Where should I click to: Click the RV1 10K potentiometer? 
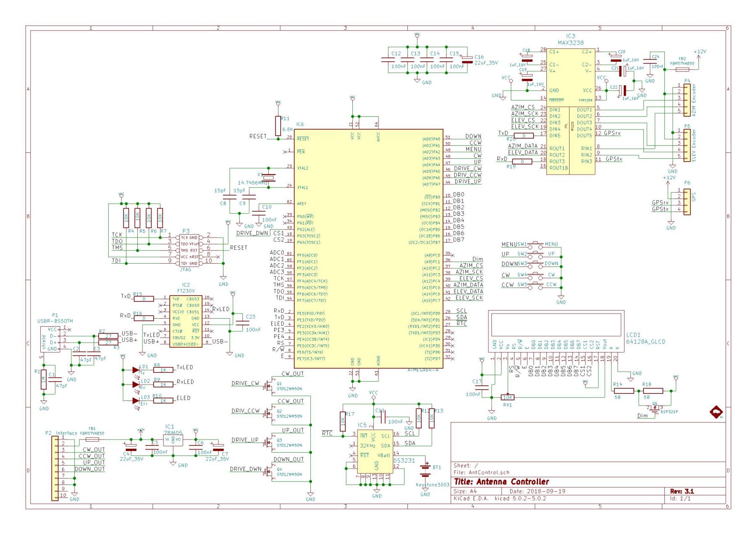point(507,397)
